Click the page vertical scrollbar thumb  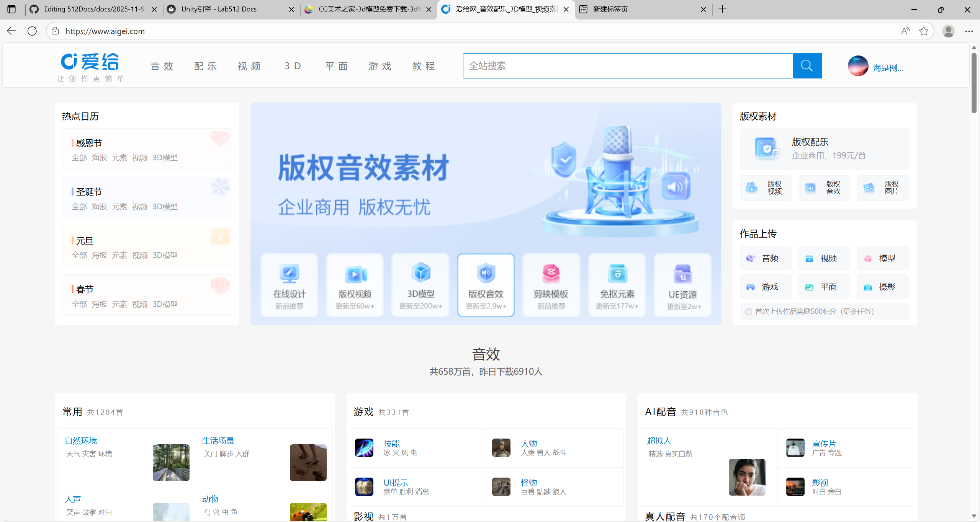974,82
